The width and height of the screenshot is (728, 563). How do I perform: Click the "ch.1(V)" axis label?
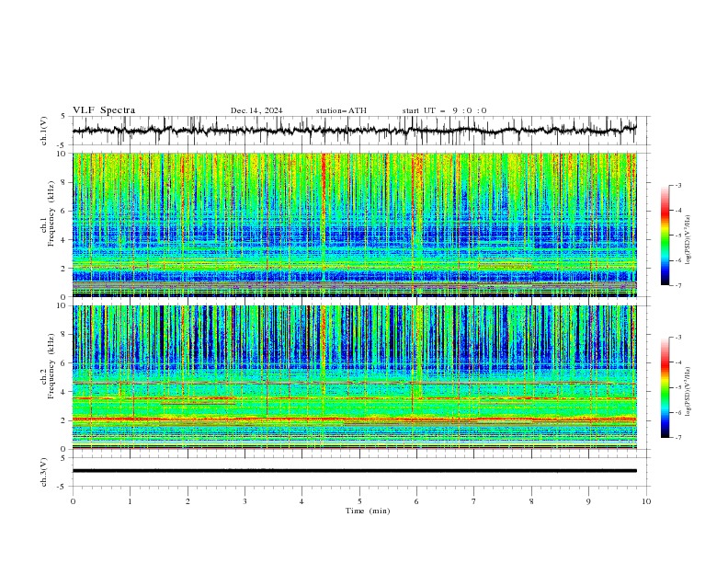point(44,131)
